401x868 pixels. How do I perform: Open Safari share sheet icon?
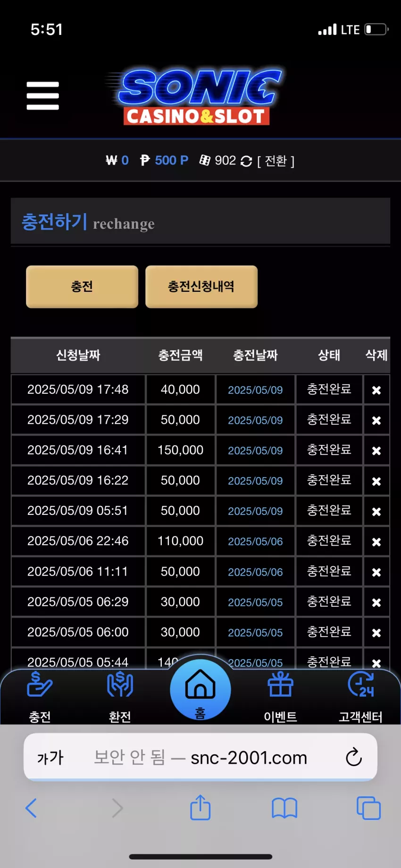click(200, 808)
